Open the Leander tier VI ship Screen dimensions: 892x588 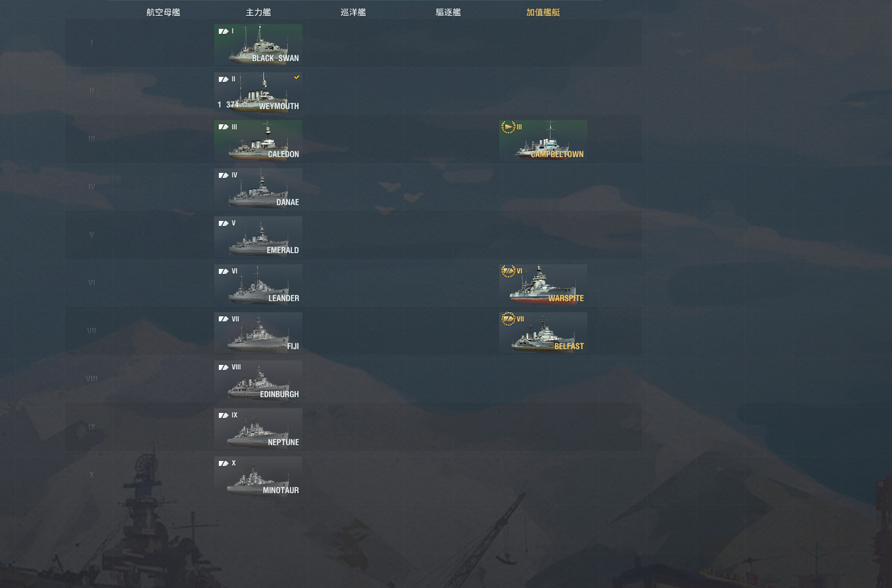coord(258,285)
